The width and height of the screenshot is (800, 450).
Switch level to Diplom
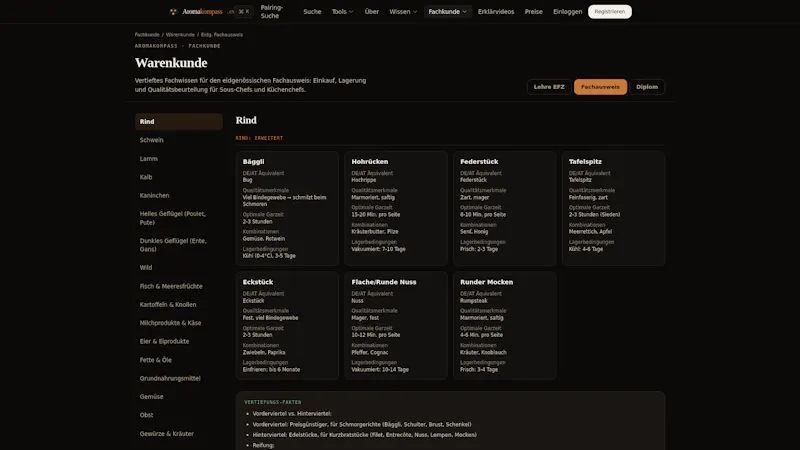647,87
